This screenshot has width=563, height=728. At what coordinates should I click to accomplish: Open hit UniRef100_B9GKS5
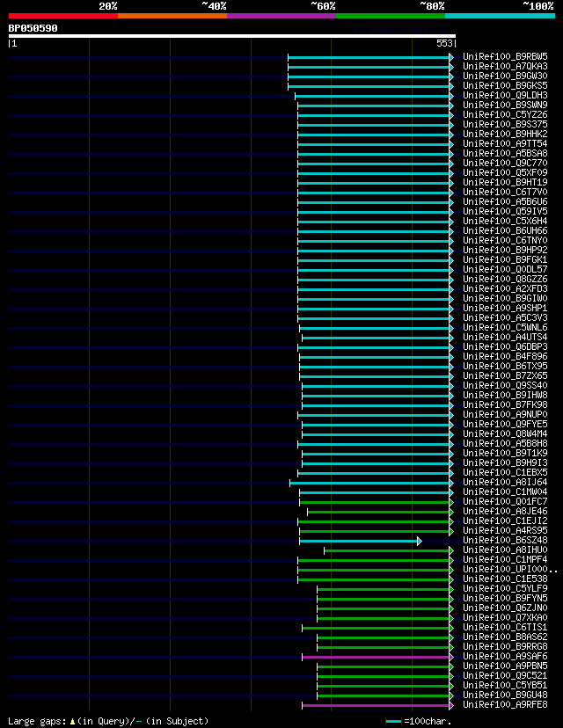click(x=505, y=85)
